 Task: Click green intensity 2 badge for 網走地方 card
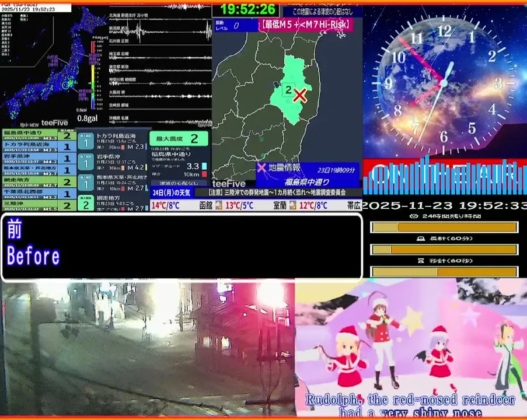(85, 203)
